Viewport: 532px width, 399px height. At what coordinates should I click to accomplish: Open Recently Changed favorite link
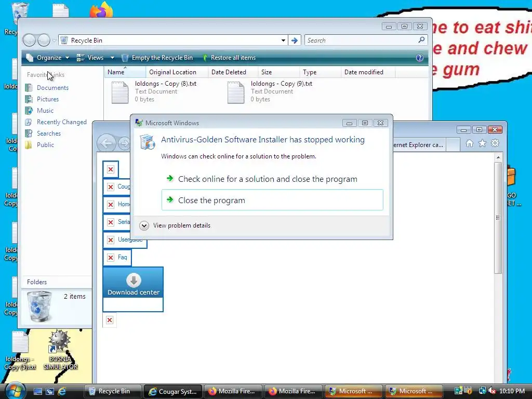pos(56,122)
